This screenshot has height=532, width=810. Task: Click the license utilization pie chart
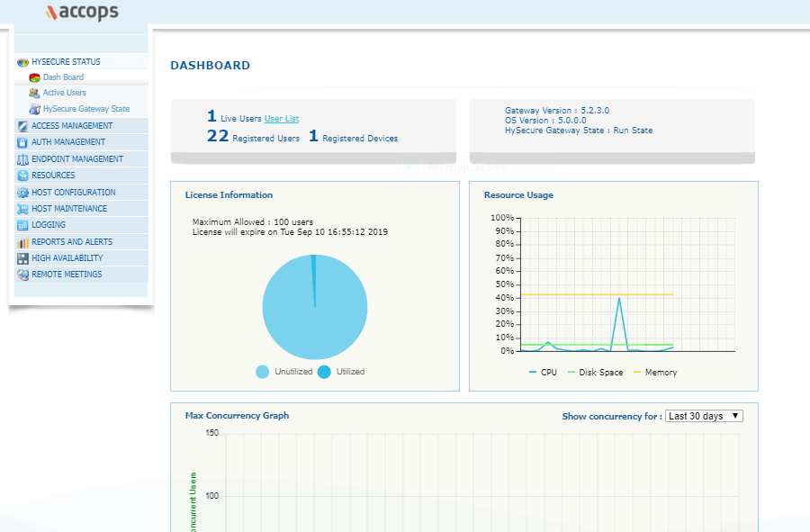(x=315, y=307)
